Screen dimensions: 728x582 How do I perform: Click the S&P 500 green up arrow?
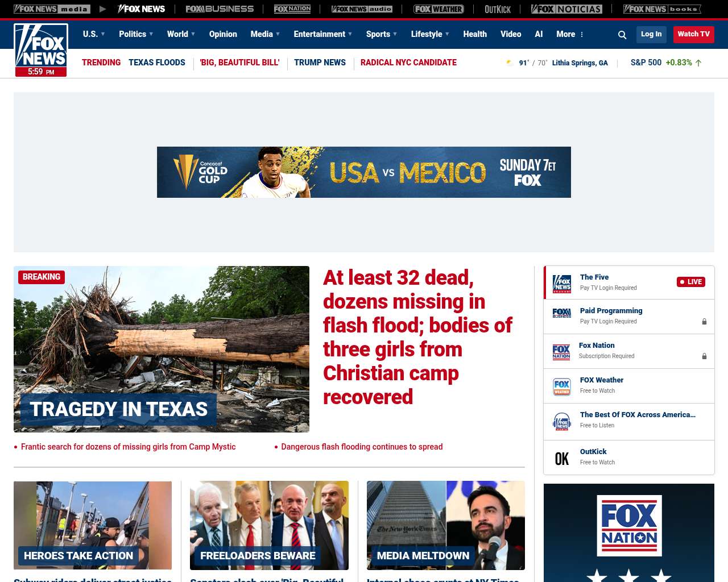pos(698,63)
